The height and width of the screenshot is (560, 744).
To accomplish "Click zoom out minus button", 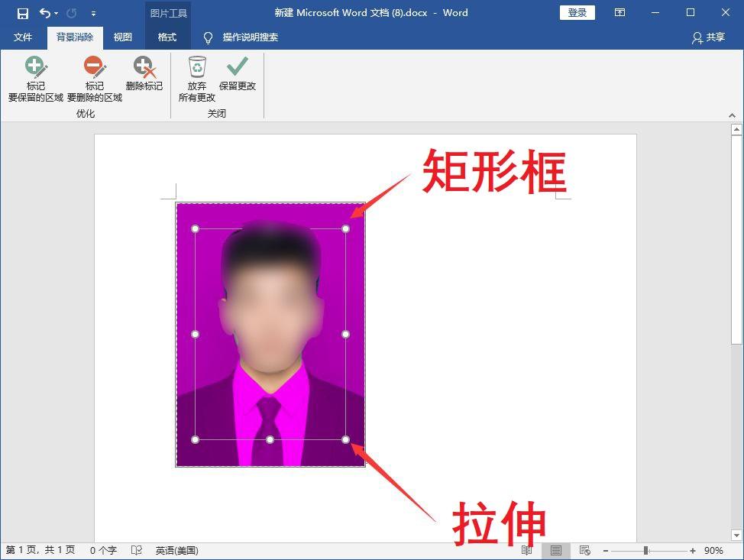I will pos(606,551).
